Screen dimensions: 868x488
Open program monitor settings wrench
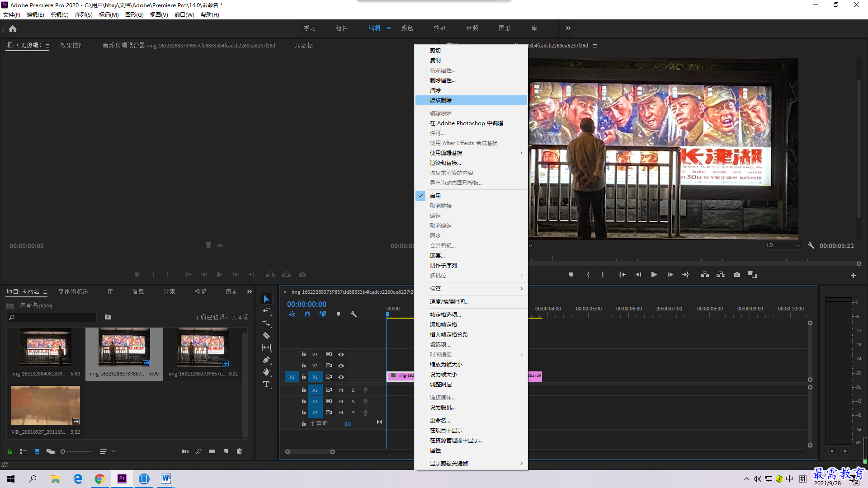[811, 245]
